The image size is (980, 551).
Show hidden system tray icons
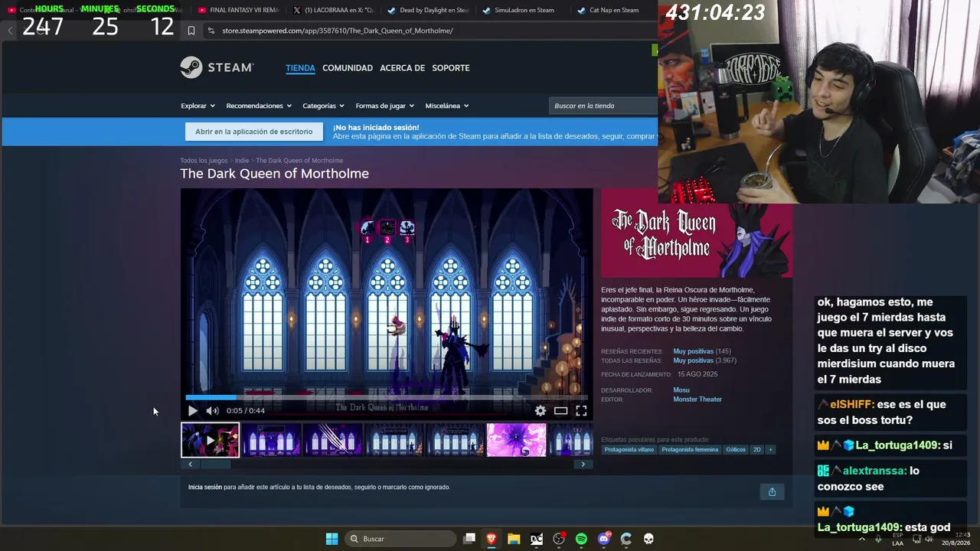pyautogui.click(x=862, y=539)
